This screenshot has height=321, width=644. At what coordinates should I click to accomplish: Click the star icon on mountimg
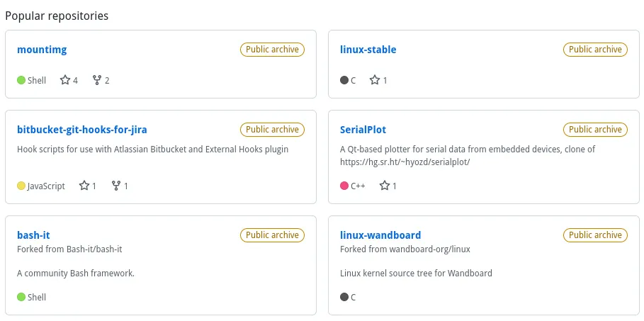point(65,80)
